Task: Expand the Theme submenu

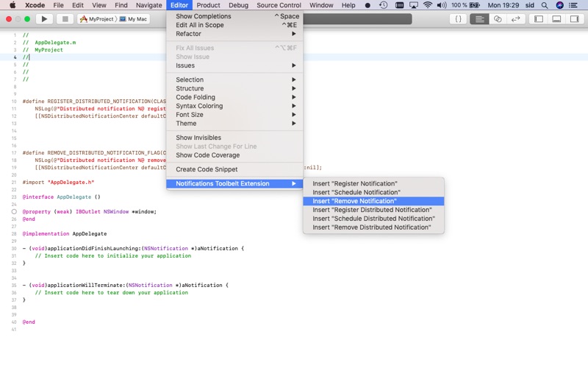Action: (x=234, y=123)
